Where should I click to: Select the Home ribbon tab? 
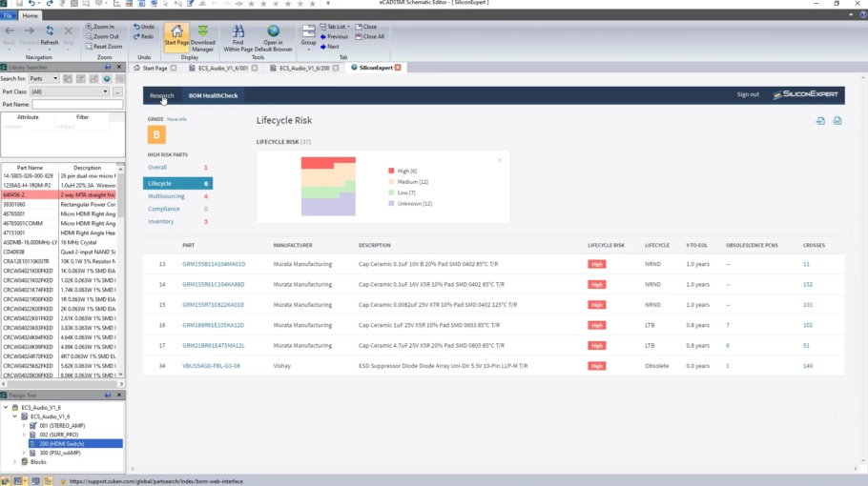coord(30,15)
